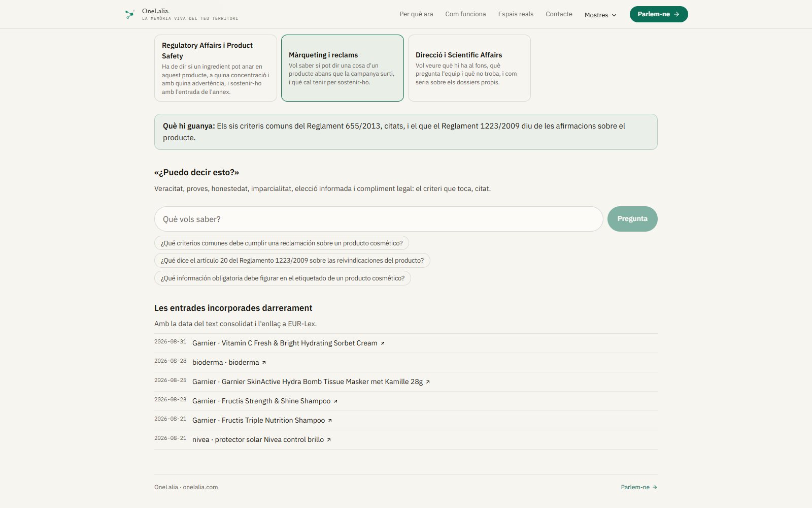Click the Què hi guanya summary box
The image size is (812, 508).
[406, 132]
